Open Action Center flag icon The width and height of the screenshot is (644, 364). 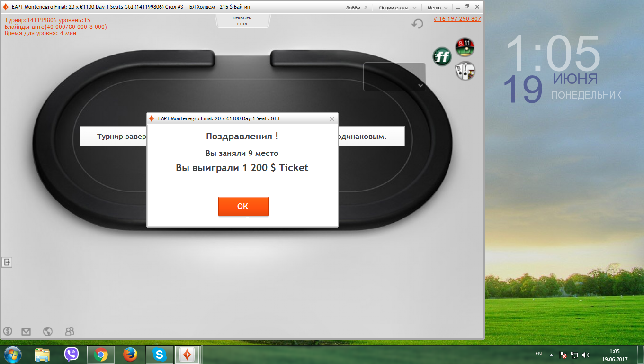[x=563, y=355]
